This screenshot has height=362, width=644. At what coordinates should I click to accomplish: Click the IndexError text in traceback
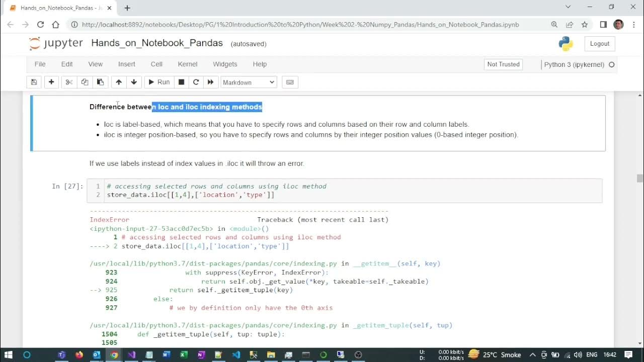point(109,220)
